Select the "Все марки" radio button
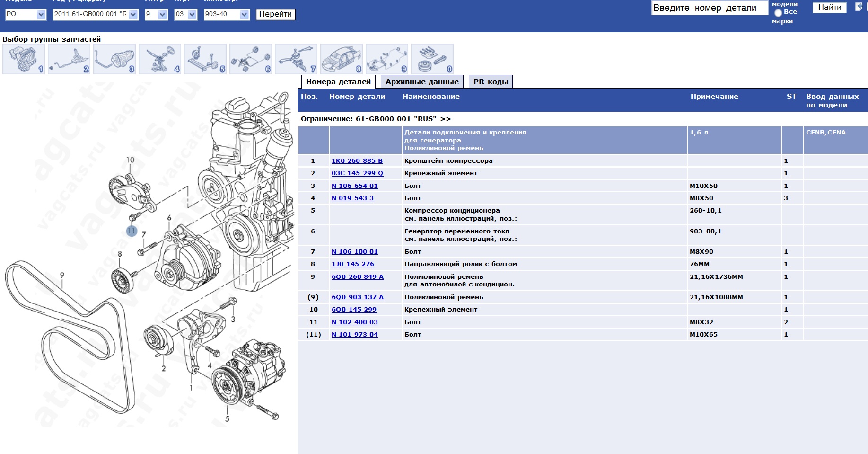868x454 pixels. 778,13
